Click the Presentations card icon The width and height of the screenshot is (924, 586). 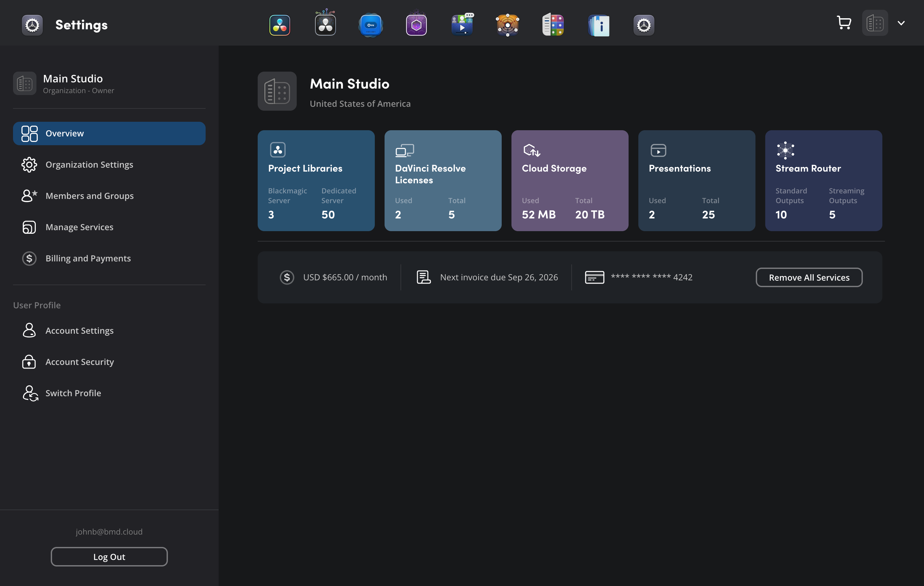click(x=659, y=150)
